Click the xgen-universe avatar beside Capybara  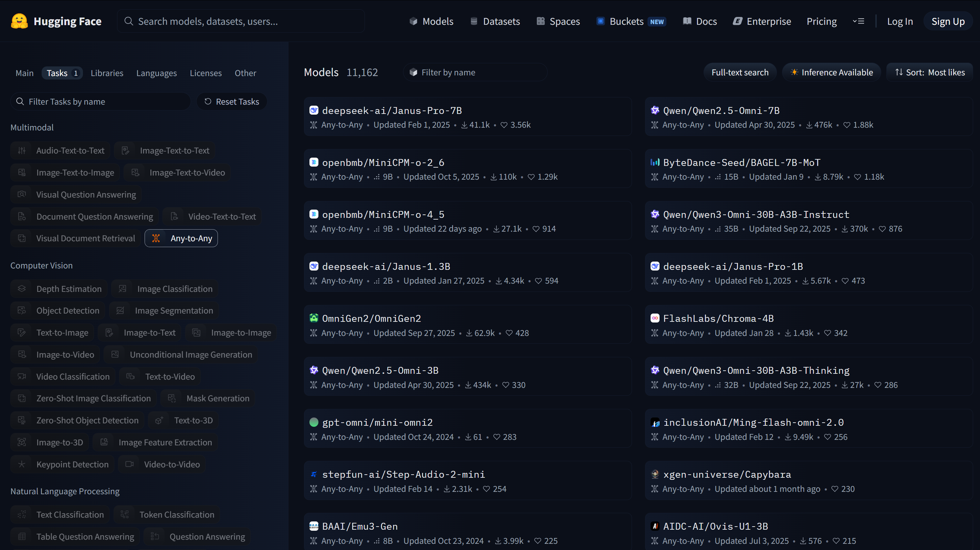pyautogui.click(x=655, y=474)
